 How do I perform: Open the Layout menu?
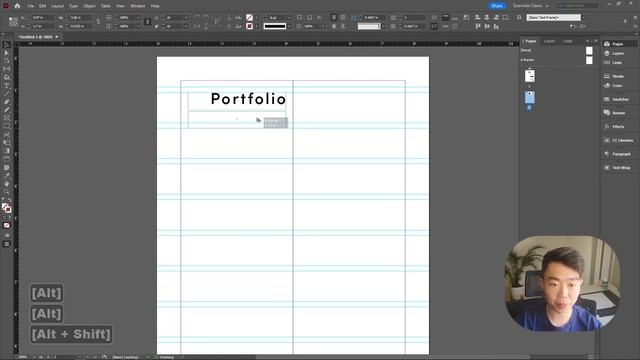58,6
